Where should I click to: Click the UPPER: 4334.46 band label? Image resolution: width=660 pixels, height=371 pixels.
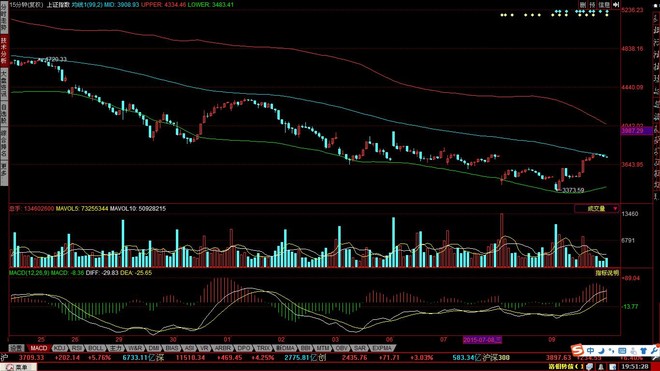[163, 5]
